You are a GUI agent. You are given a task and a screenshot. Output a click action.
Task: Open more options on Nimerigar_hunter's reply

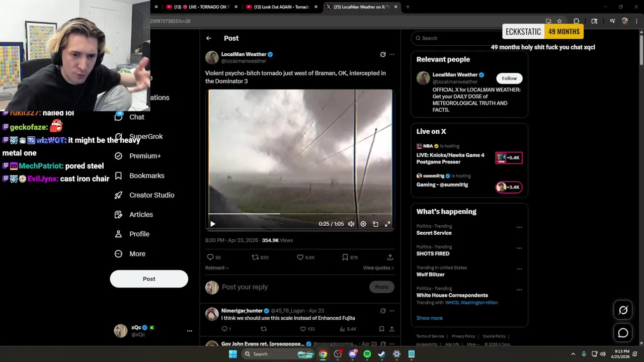[x=392, y=311]
